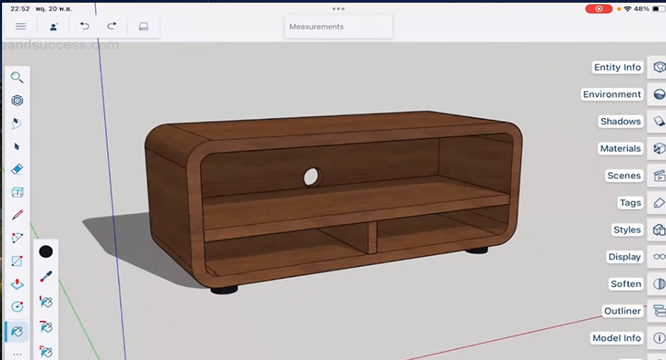The width and height of the screenshot is (666, 360).
Task: Open the Entity Info panel icon
Action: pos(659,67)
